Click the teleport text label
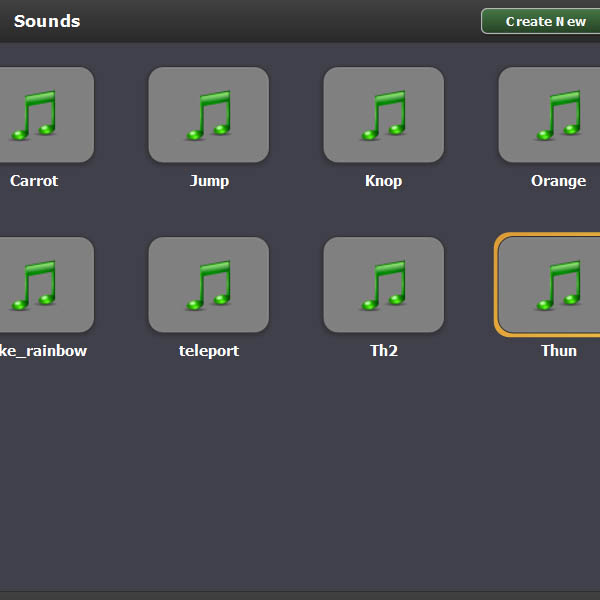Viewport: 600px width, 600px height. point(209,351)
